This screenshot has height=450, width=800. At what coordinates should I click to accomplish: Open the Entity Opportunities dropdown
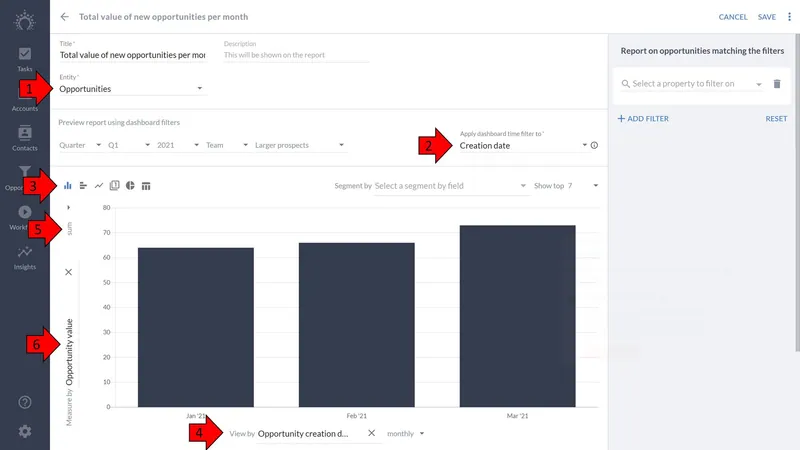click(131, 89)
